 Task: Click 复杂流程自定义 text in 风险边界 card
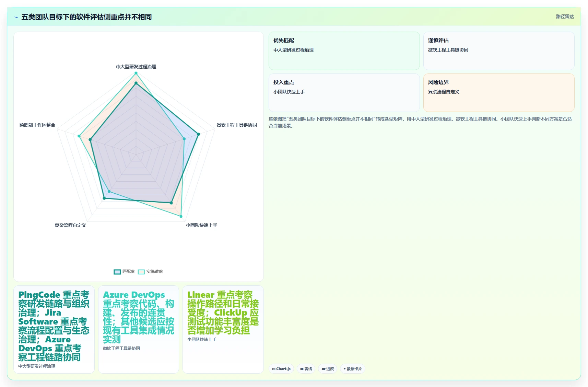point(444,92)
